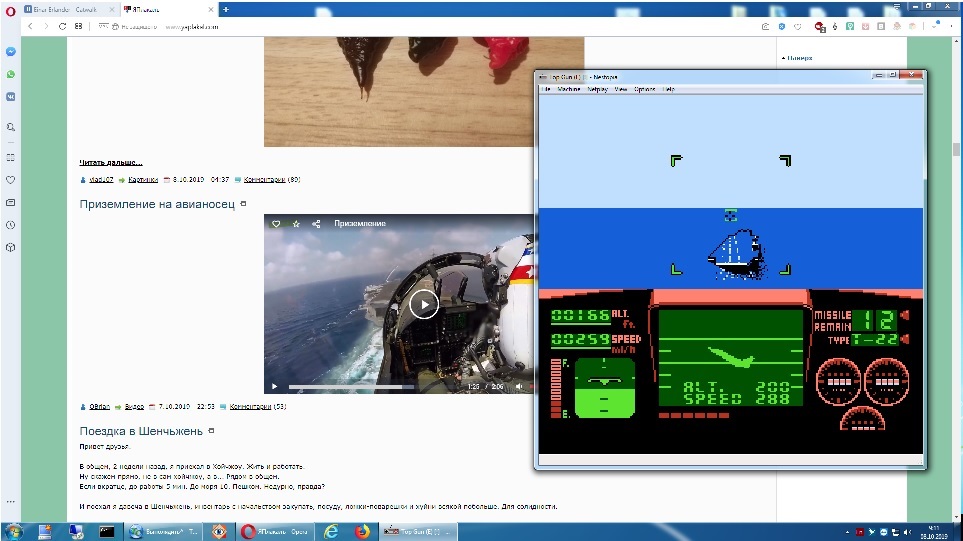This screenshot has width=963, height=541.
Task: Open Nestopia View menu
Action: (x=621, y=90)
